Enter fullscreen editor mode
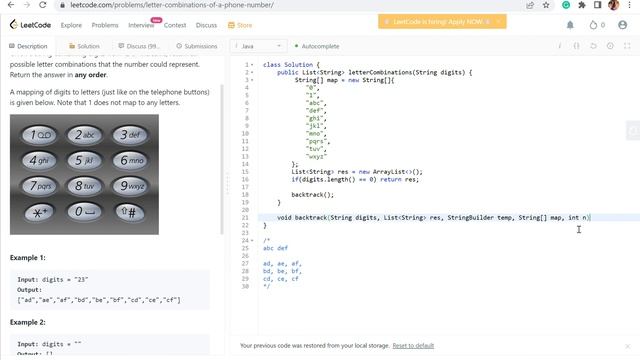The image size is (640, 360). pyautogui.click(x=627, y=46)
